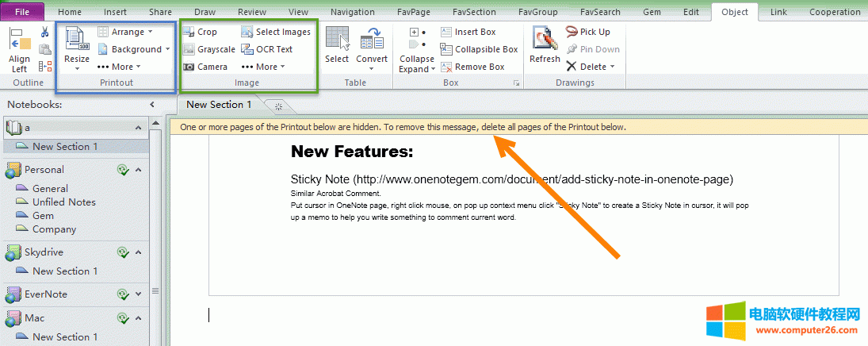Click Collapsible Box

point(480,49)
